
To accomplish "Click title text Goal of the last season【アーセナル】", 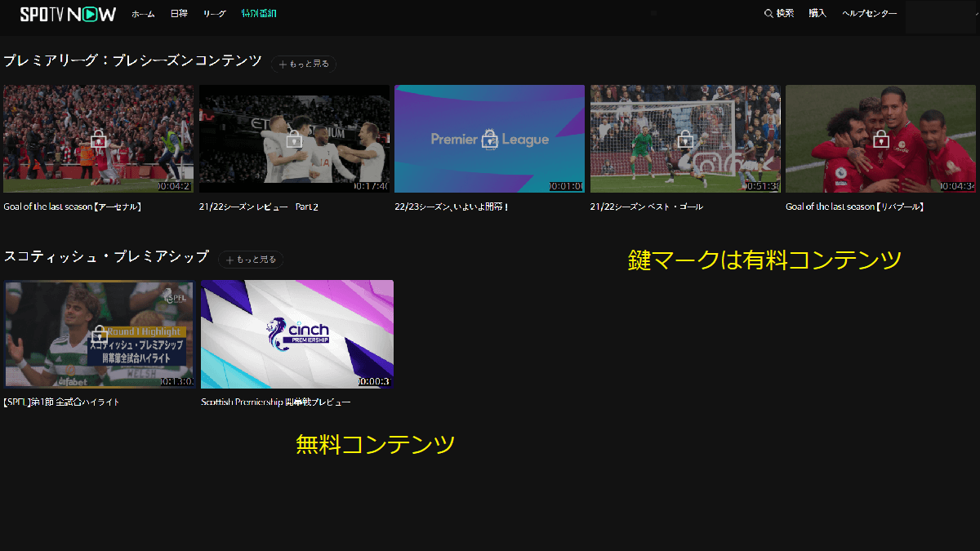I will click(73, 207).
